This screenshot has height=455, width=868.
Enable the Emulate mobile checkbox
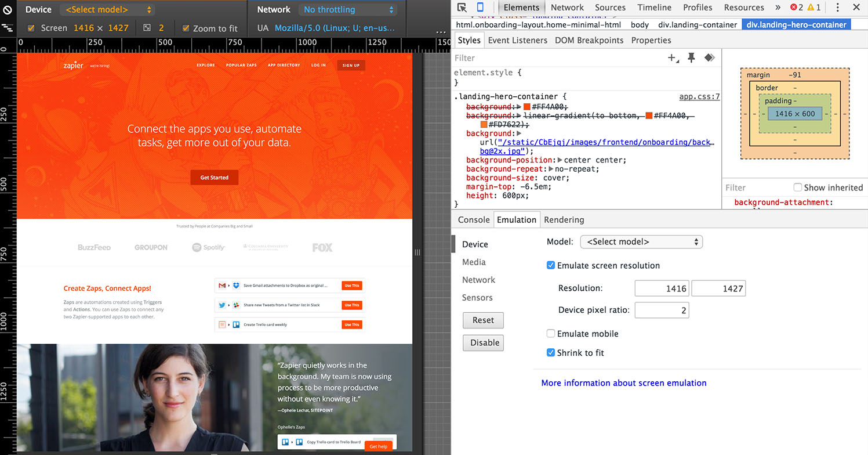(550, 333)
